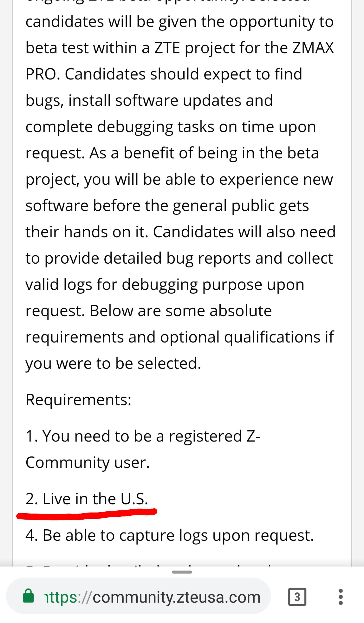Tap the gray drag handle above address bar
The height and width of the screenshot is (623, 364).
coord(182,572)
